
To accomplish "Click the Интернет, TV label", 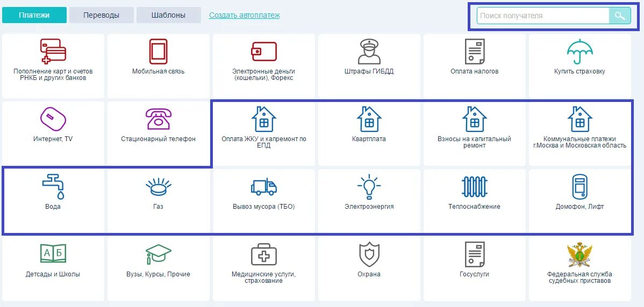I will tap(53, 139).
